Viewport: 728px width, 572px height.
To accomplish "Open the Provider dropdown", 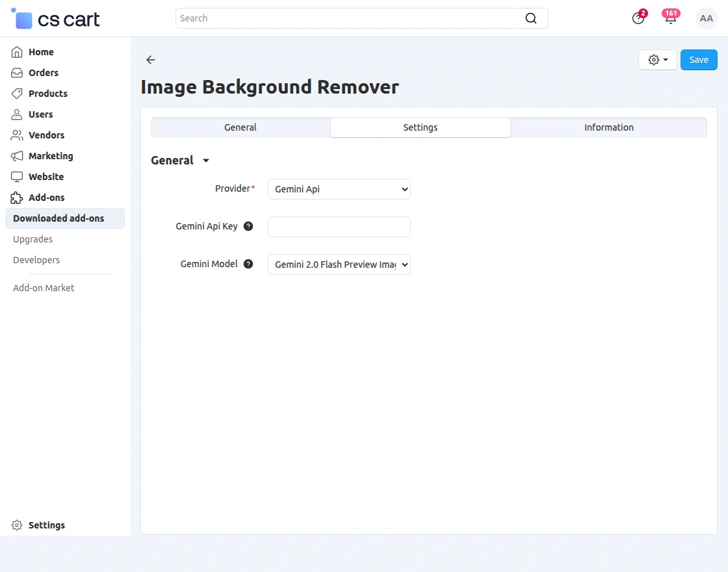I will click(x=339, y=189).
